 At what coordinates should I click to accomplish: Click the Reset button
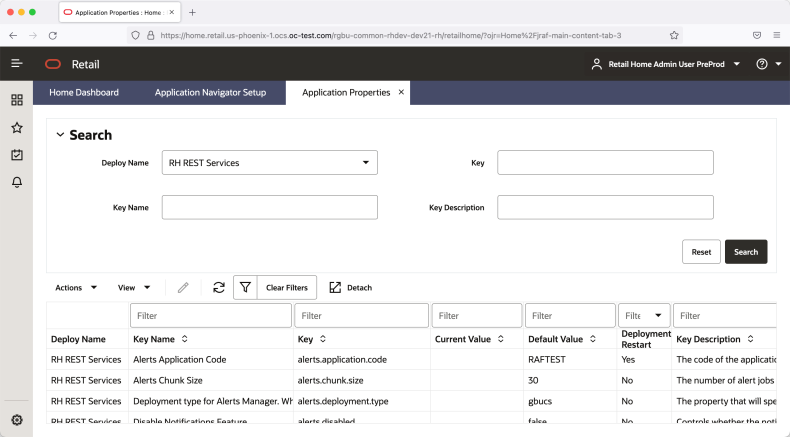pos(701,252)
